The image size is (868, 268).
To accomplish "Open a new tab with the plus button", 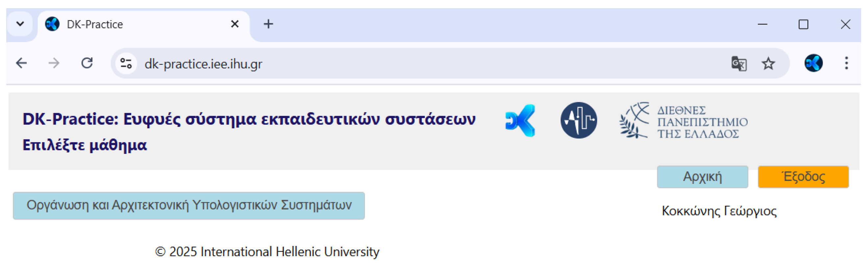I will click(268, 24).
